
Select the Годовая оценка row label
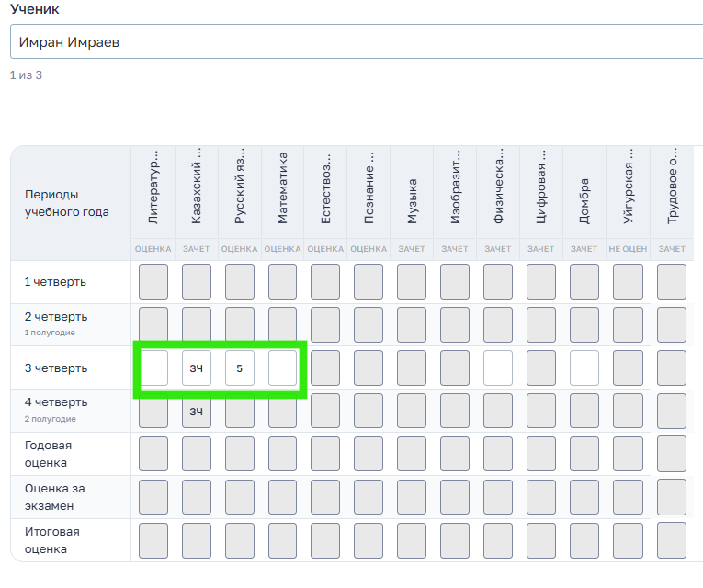click(46, 454)
